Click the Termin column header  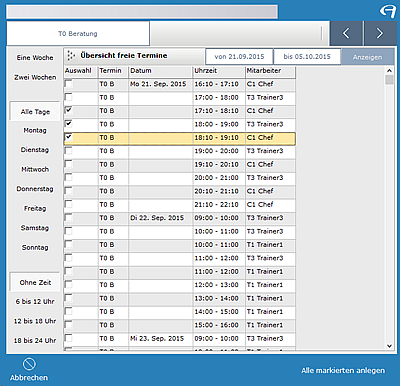113,71
